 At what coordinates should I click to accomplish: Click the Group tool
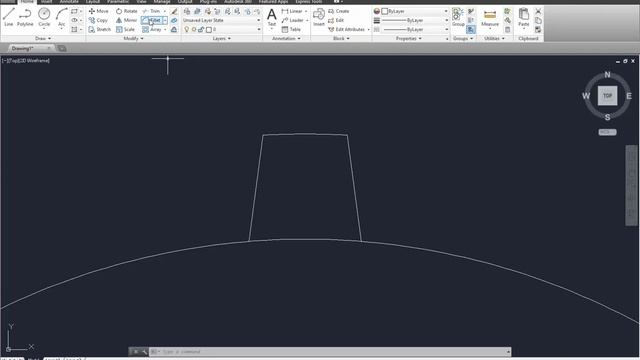click(458, 17)
